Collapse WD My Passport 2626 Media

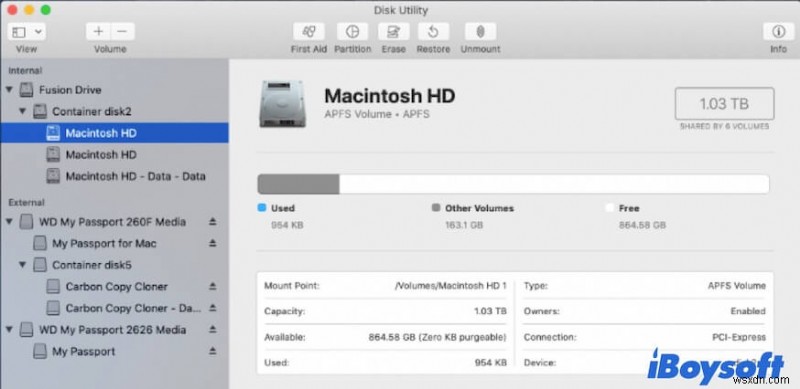[9, 330]
